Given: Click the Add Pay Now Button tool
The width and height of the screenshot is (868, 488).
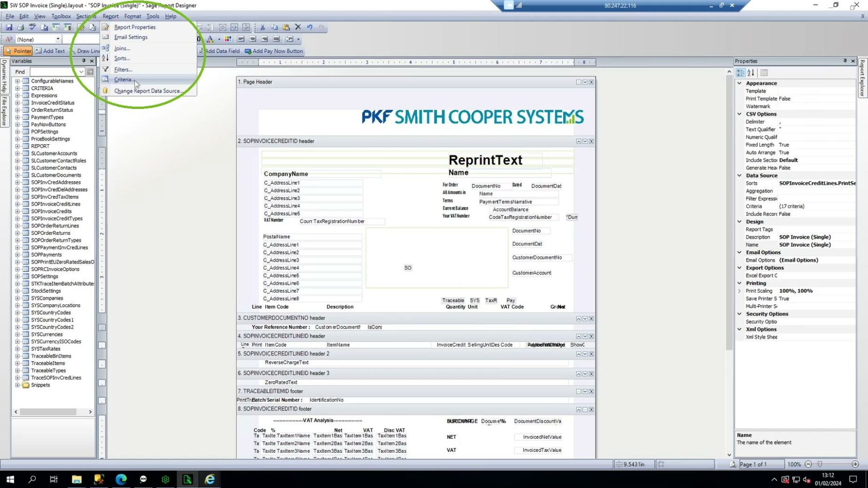Looking at the screenshot, I should tap(274, 51).
